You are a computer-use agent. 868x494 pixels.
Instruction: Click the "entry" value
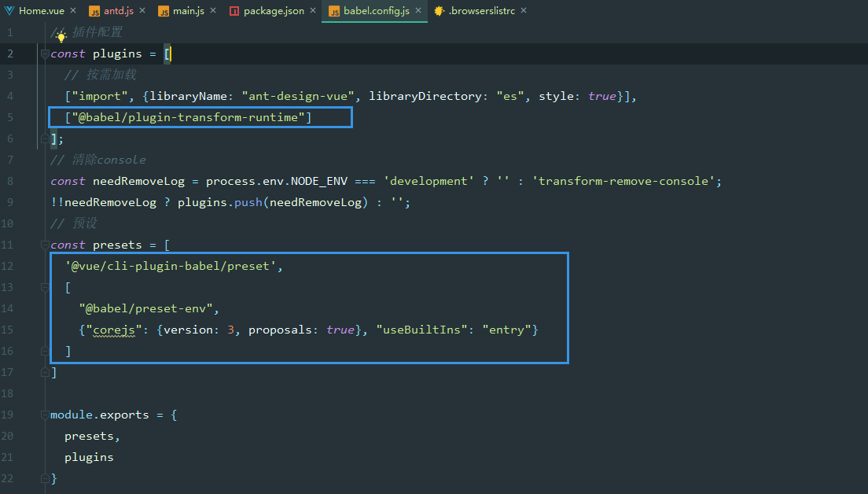506,330
